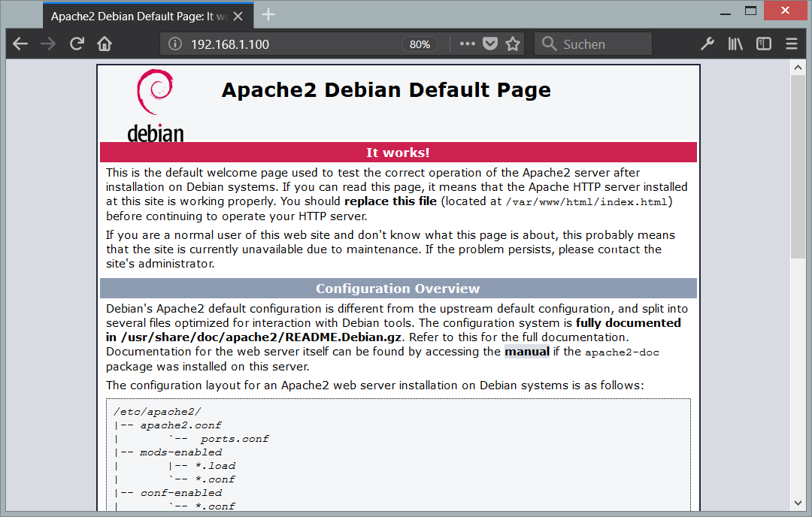
Task: Bookmark this page with the star
Action: [x=513, y=44]
